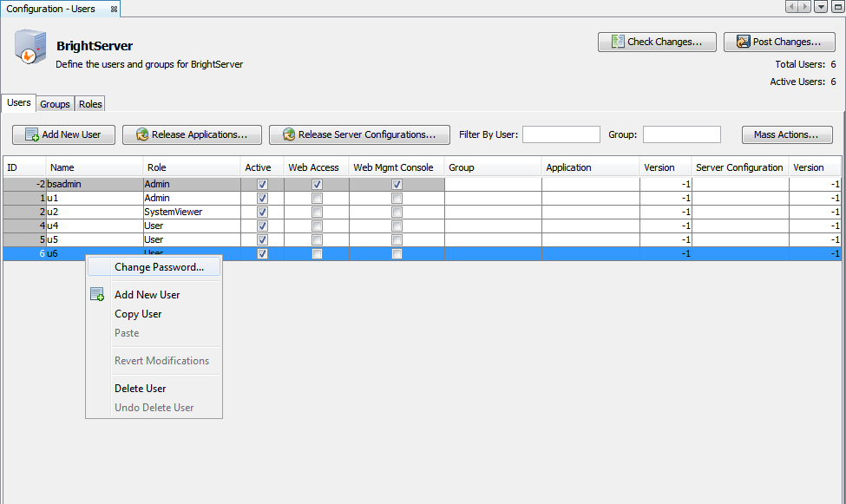
Task: Click the Add New User button icon
Action: pos(31,135)
